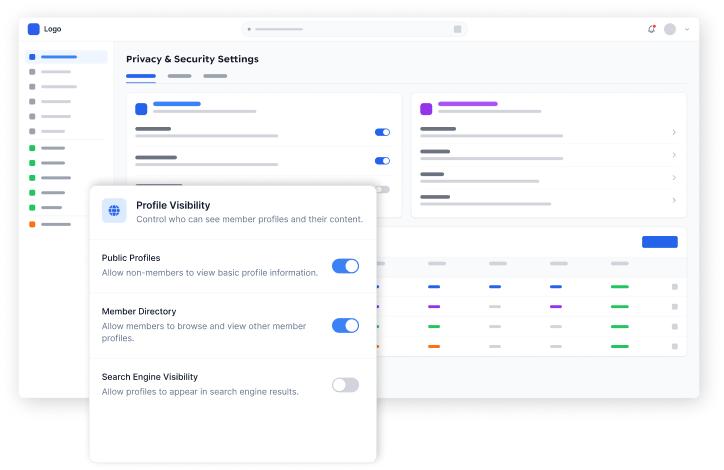Expand the fourth row chevron in purple card
This screenshot has height=470, width=724.
pyautogui.click(x=674, y=200)
